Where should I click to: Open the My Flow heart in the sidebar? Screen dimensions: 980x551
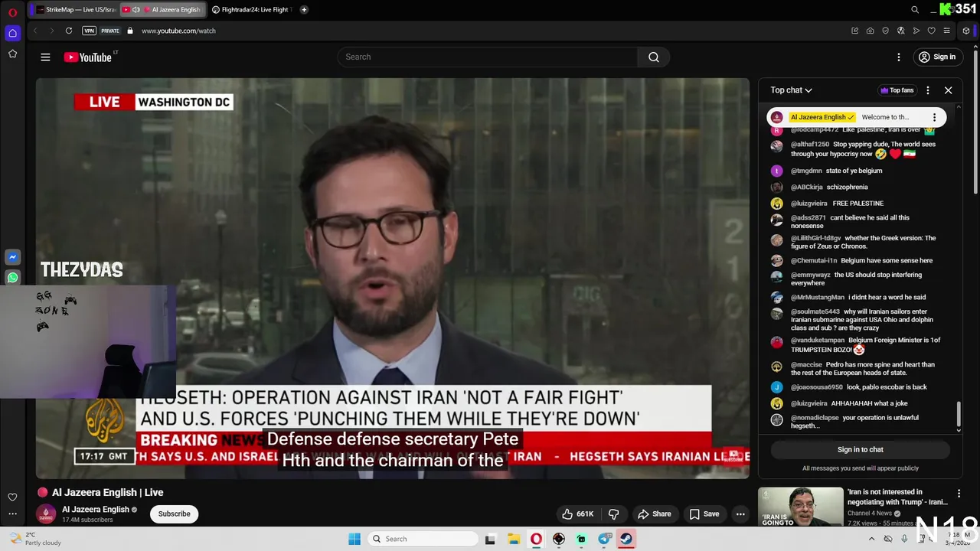point(12,497)
